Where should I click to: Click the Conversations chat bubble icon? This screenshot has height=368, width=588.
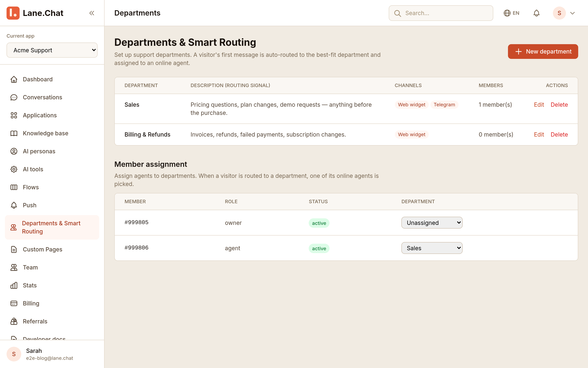(x=14, y=97)
